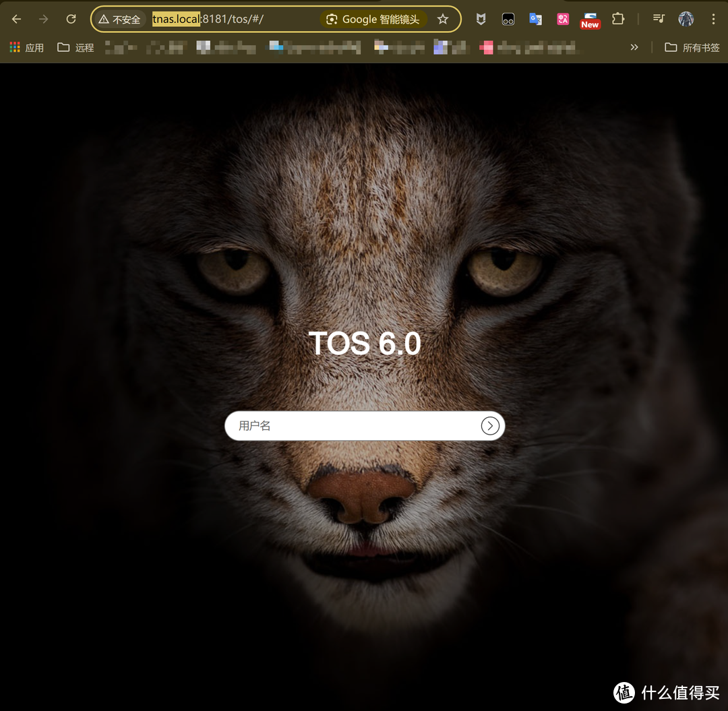Open the 远程 bookmark folder
The width and height of the screenshot is (728, 711).
[x=75, y=47]
